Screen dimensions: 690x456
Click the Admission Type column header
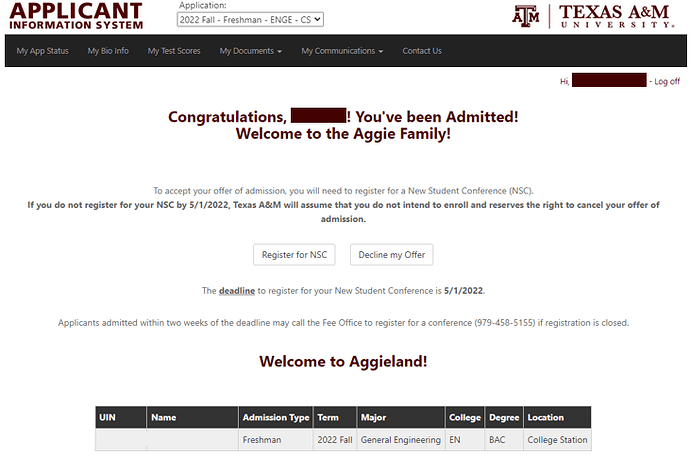276,417
